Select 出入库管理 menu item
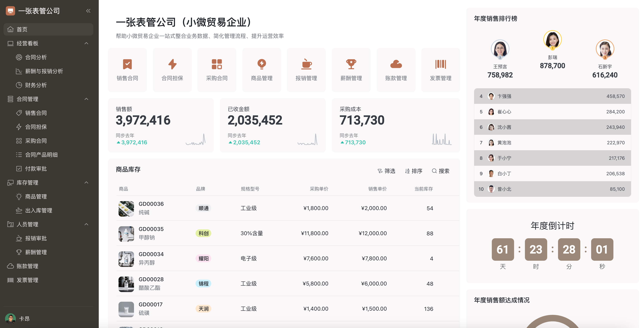Screen dimensions: 644x328 click(39, 210)
